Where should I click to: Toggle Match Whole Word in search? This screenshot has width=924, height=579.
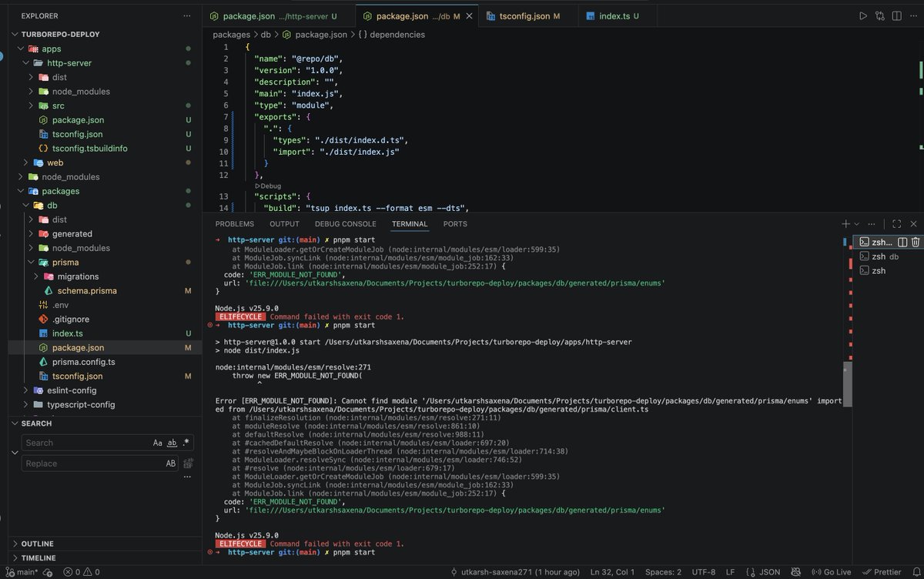click(x=172, y=443)
